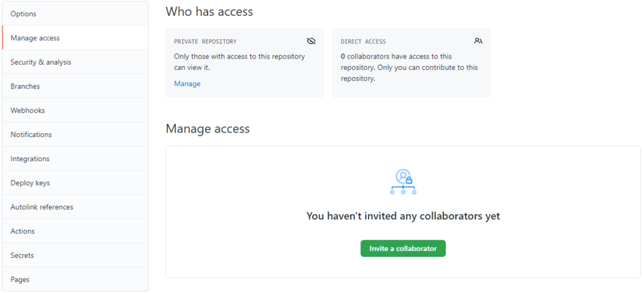Screen dimensions: 644x293
Task: Go to Deploy keys settings
Action: tap(30, 183)
